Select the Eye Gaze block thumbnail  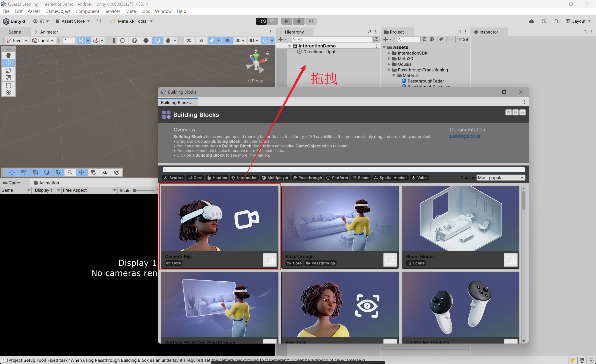click(x=340, y=304)
